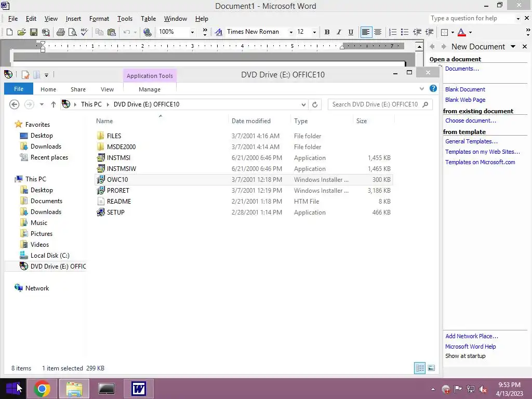Toggle Align Left in Word toolbar
Viewport: 532px width, 399px height.
(366, 32)
